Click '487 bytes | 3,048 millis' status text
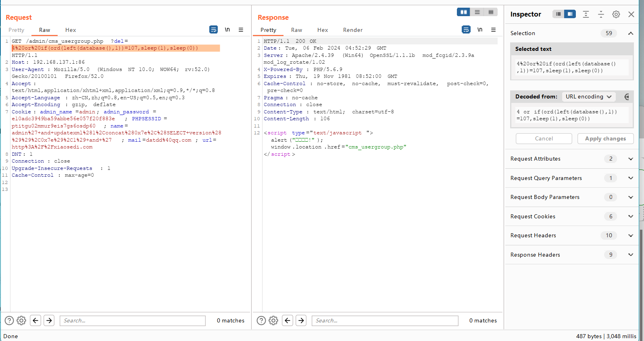The width and height of the screenshot is (644, 341). click(606, 336)
